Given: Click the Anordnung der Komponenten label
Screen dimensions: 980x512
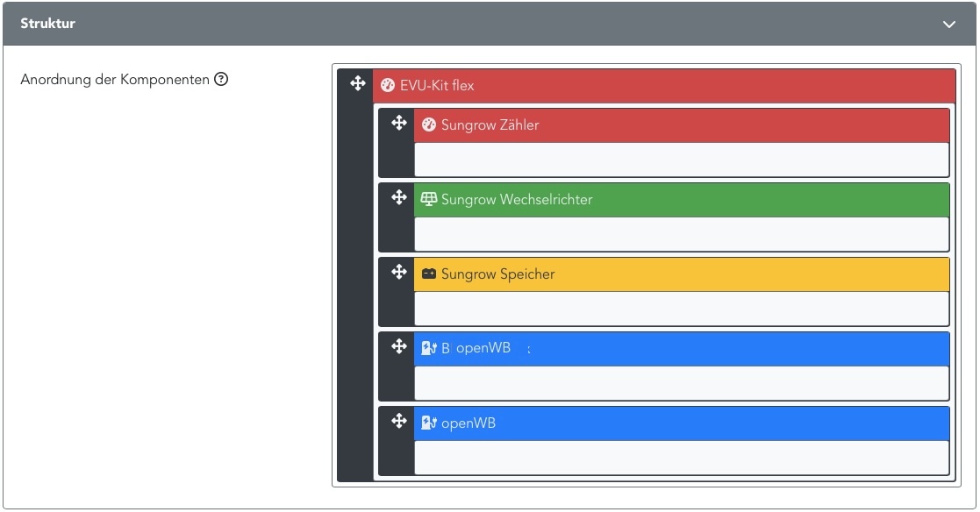Looking at the screenshot, I should tap(115, 80).
